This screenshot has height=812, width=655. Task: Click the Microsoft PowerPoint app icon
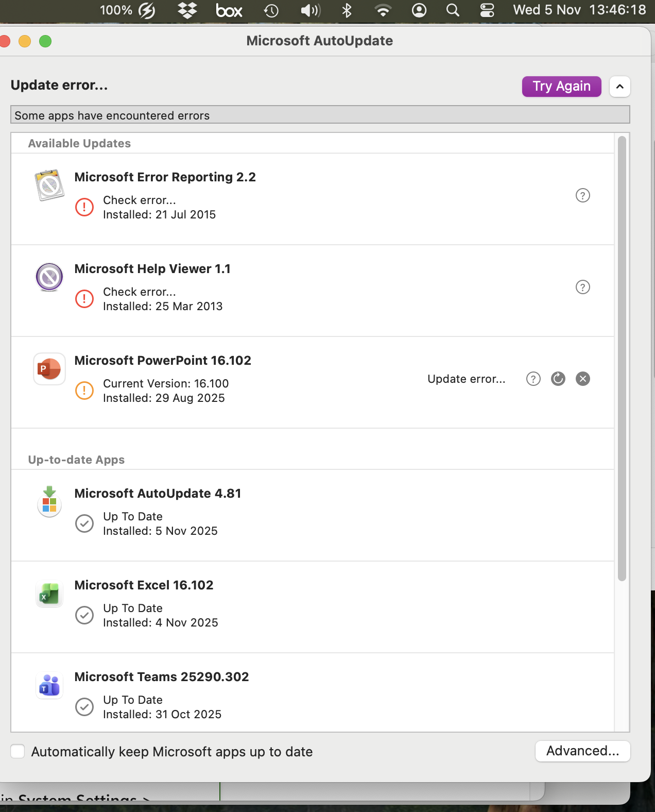49,368
